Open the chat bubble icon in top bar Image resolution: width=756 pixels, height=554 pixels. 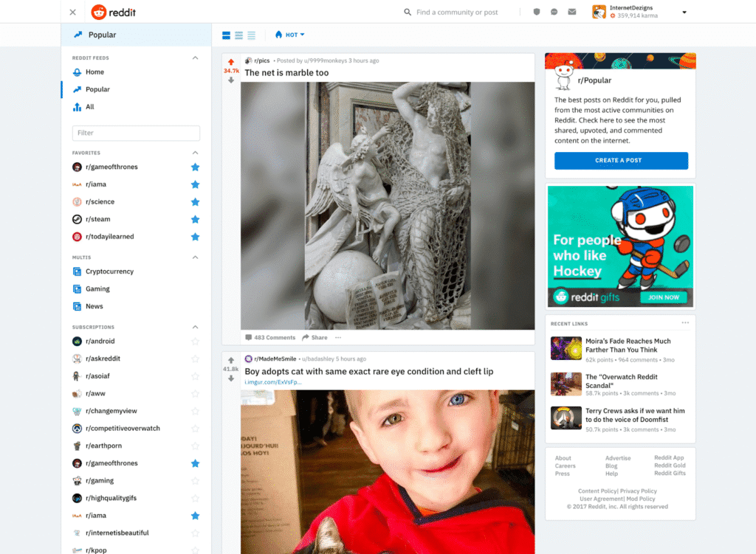(x=554, y=12)
